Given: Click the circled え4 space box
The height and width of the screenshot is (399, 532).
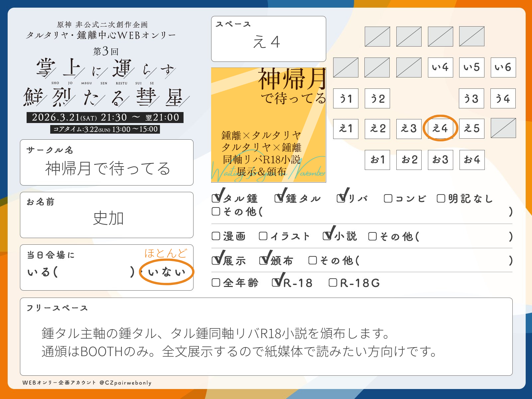Looking at the screenshot, I should (x=440, y=129).
